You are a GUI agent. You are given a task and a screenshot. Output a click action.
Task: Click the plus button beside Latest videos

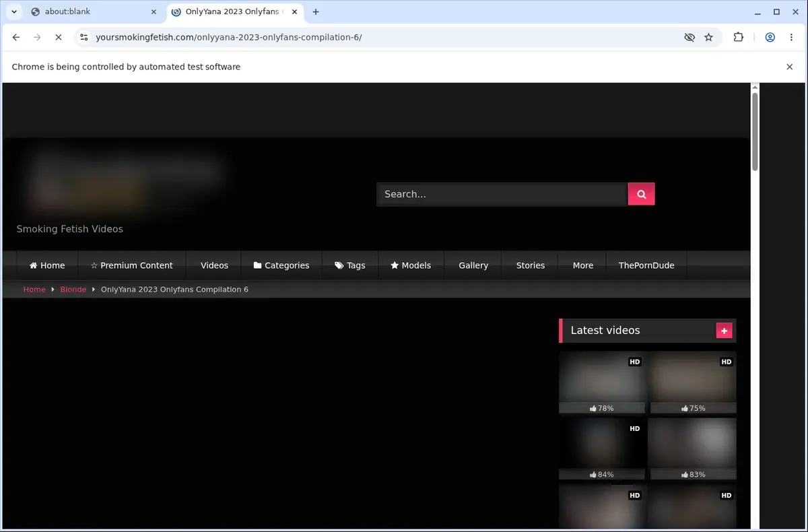click(x=725, y=331)
